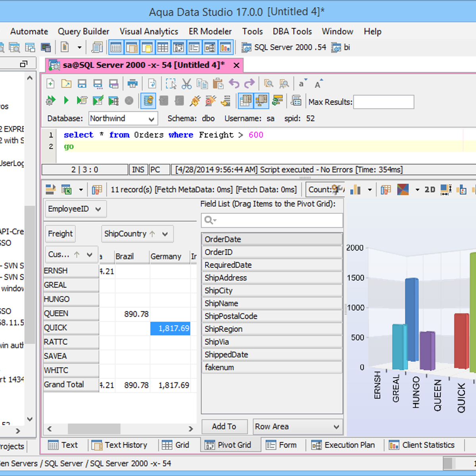Viewport: 476px width, 476px height.
Task: Click the gray Stop execution circle
Action: (x=129, y=101)
